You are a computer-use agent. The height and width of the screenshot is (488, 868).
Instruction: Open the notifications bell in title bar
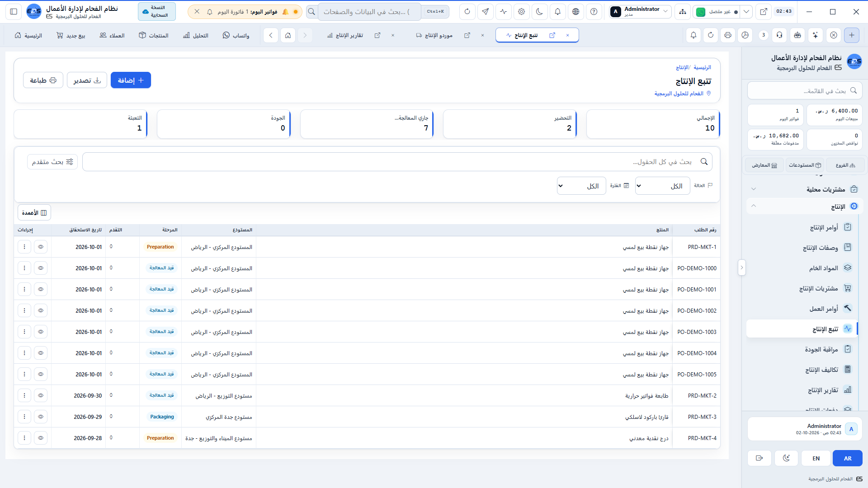[558, 12]
